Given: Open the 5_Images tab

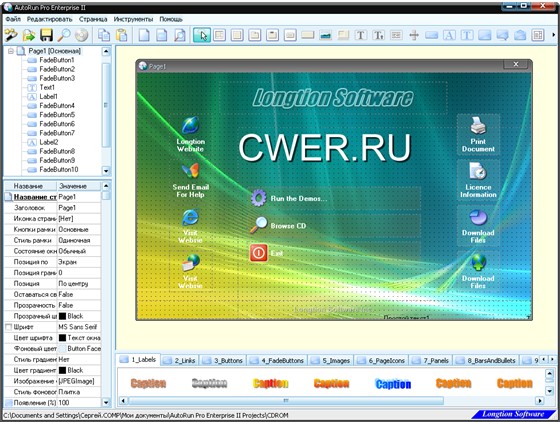Looking at the screenshot, I should click(331, 361).
